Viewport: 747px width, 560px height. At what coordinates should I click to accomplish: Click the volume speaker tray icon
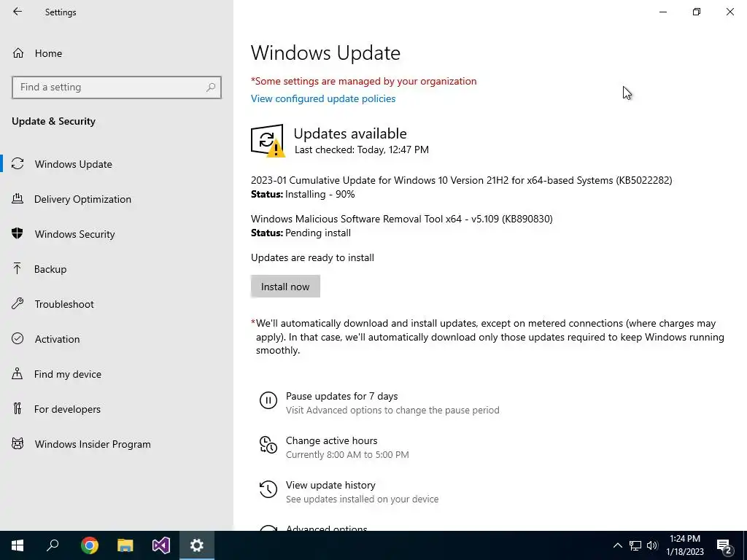652,545
